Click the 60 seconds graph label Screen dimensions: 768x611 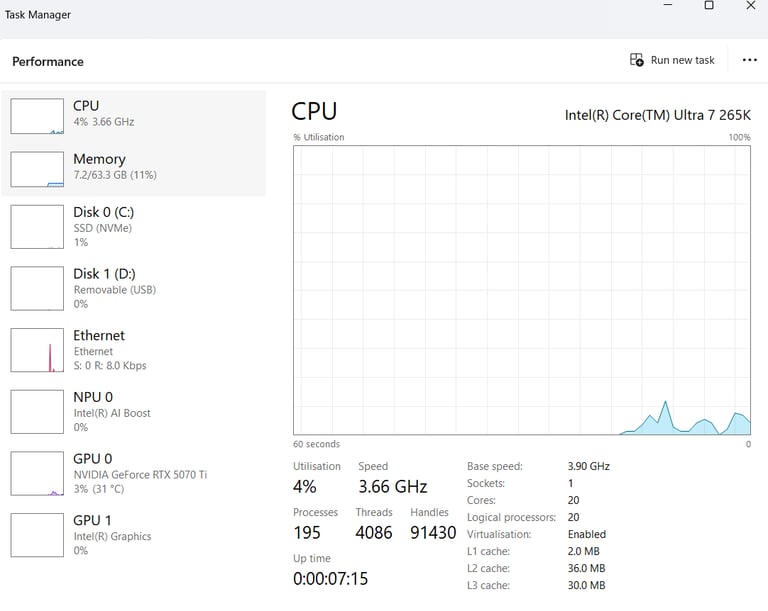(316, 444)
